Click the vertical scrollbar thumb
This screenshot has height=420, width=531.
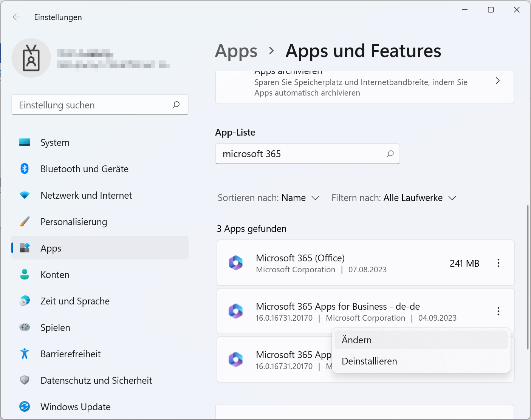[x=528, y=277]
